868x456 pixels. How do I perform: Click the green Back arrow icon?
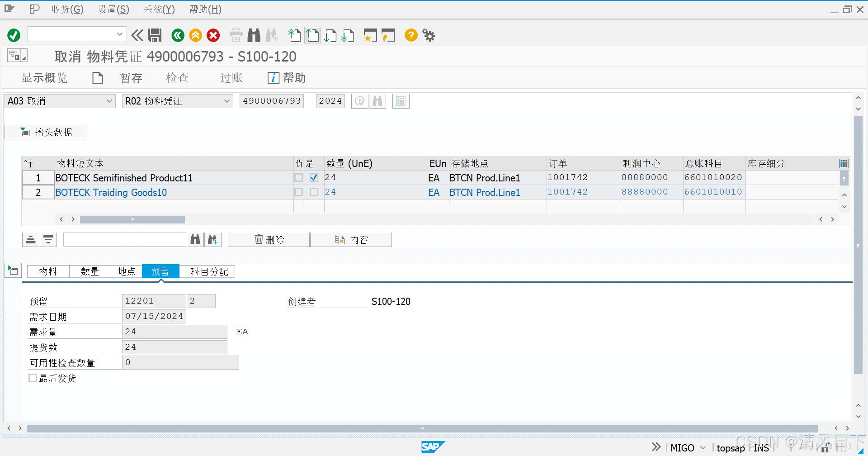point(178,35)
